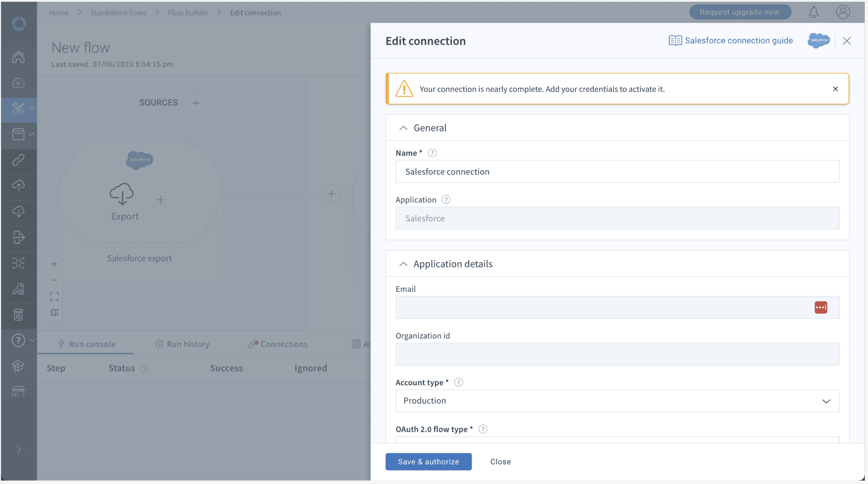Show help for Account type
868x484 pixels.
(459, 382)
